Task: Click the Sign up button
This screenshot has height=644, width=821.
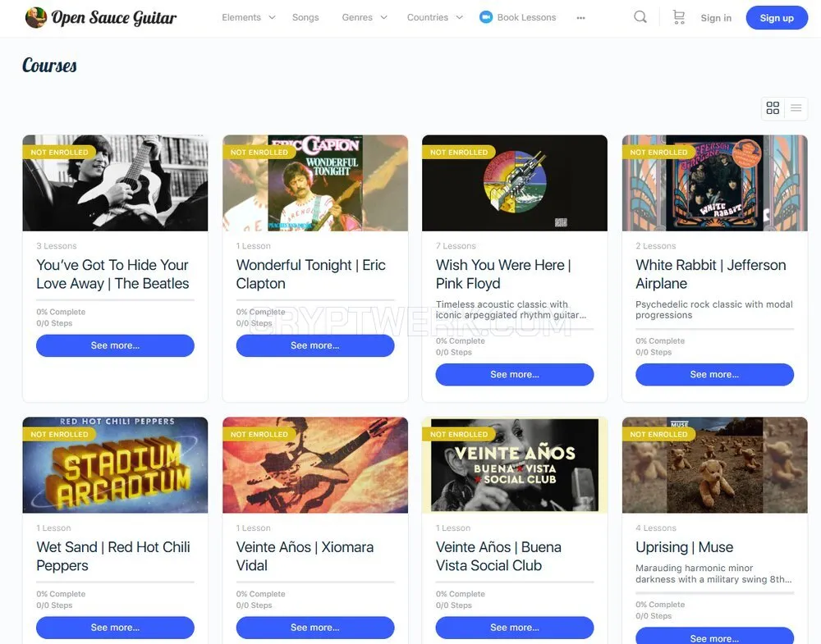Action: tap(777, 18)
